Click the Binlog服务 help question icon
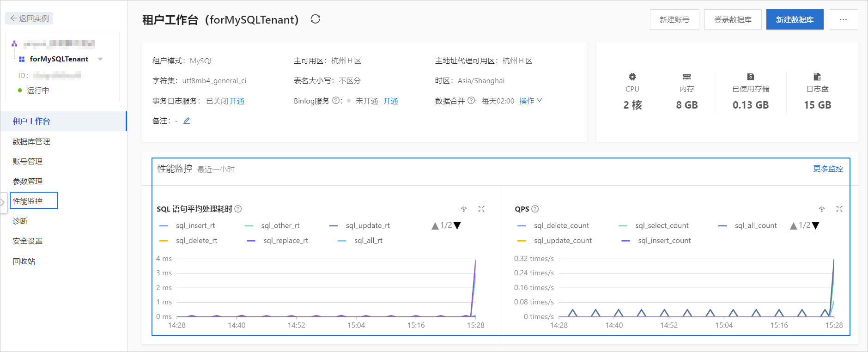Image resolution: width=868 pixels, height=352 pixels. 336,101
